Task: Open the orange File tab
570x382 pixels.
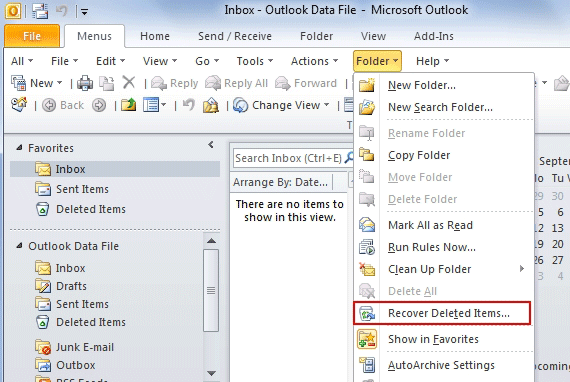Action: click(32, 36)
